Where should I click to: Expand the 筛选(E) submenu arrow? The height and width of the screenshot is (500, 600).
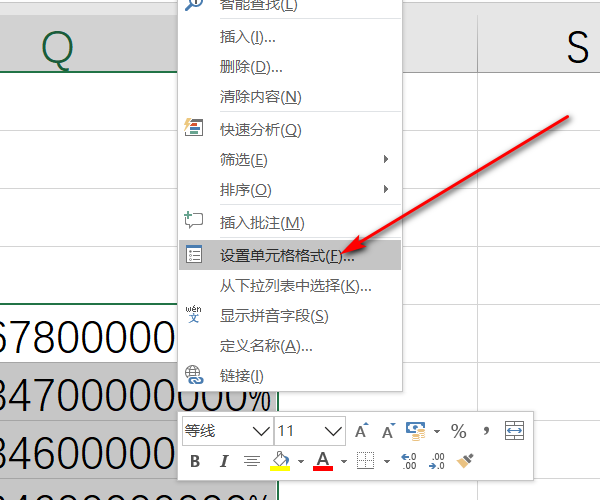(386, 159)
